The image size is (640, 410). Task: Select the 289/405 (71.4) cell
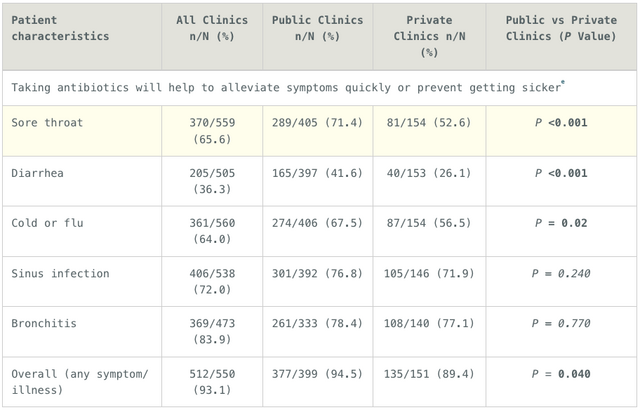point(317,123)
